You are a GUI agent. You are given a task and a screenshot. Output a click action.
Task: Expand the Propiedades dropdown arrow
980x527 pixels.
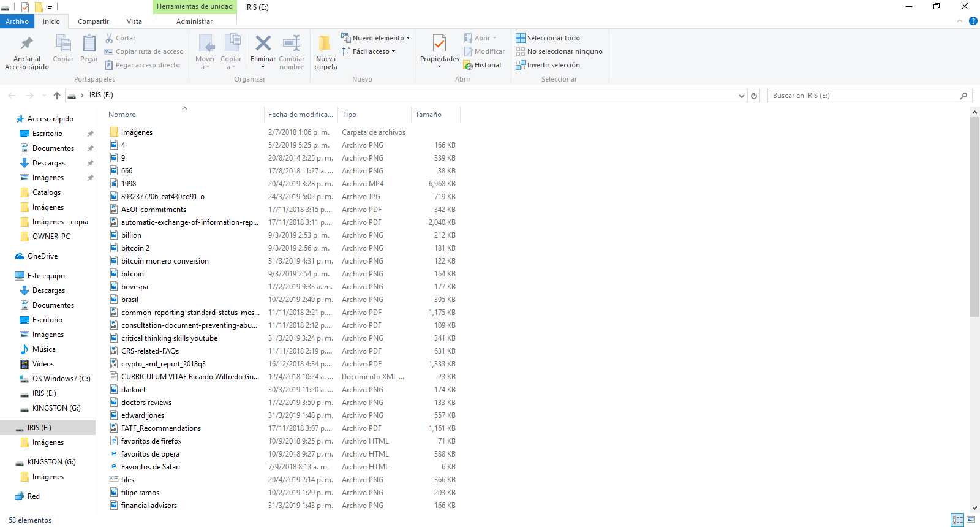pyautogui.click(x=439, y=66)
